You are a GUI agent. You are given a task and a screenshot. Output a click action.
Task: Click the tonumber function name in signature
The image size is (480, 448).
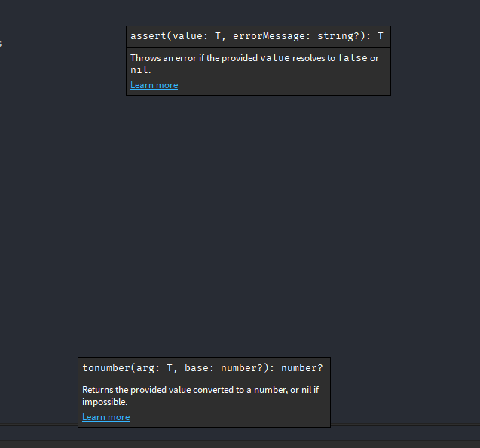point(106,368)
